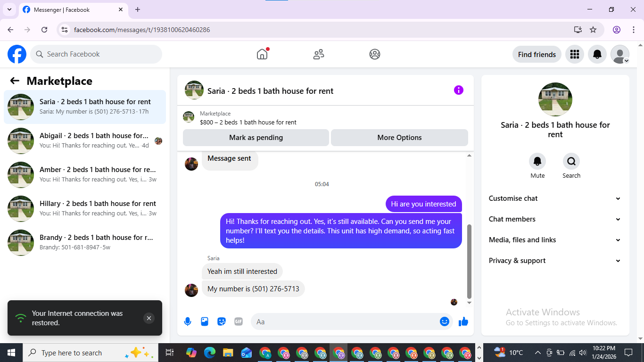Image resolution: width=644 pixels, height=362 pixels.
Task: Mute this chat using the bell icon
Action: pyautogui.click(x=537, y=161)
